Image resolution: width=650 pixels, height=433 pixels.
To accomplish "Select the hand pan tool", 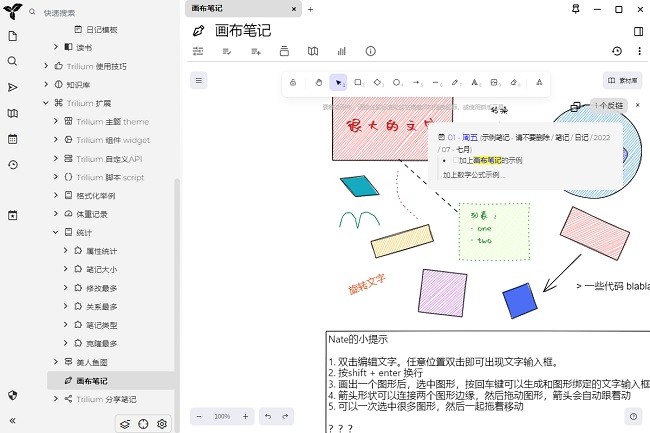I will (318, 82).
